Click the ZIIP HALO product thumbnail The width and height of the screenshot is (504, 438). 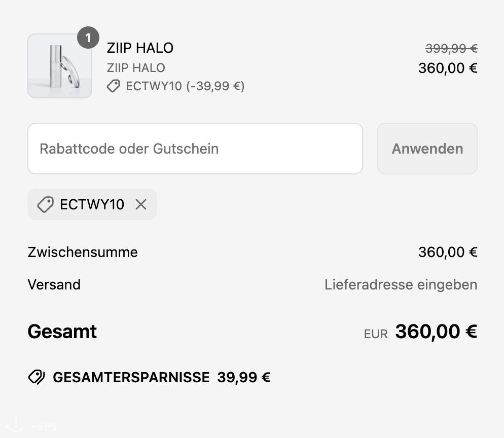(x=60, y=66)
